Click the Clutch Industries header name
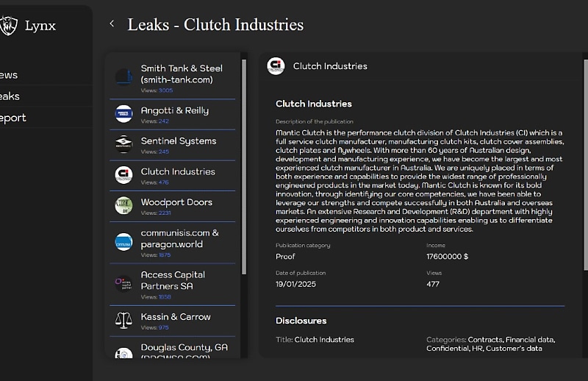Screen dimensions: 588x381 pos(330,66)
